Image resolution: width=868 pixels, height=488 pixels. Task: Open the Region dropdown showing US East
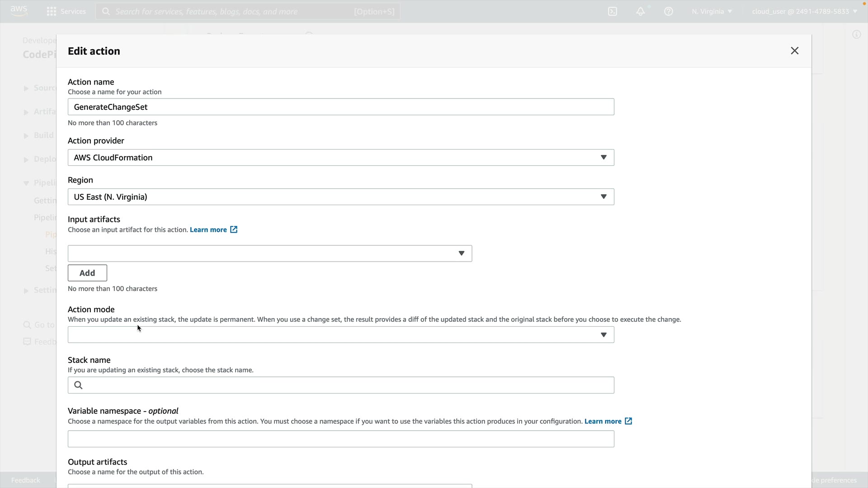coord(340,197)
